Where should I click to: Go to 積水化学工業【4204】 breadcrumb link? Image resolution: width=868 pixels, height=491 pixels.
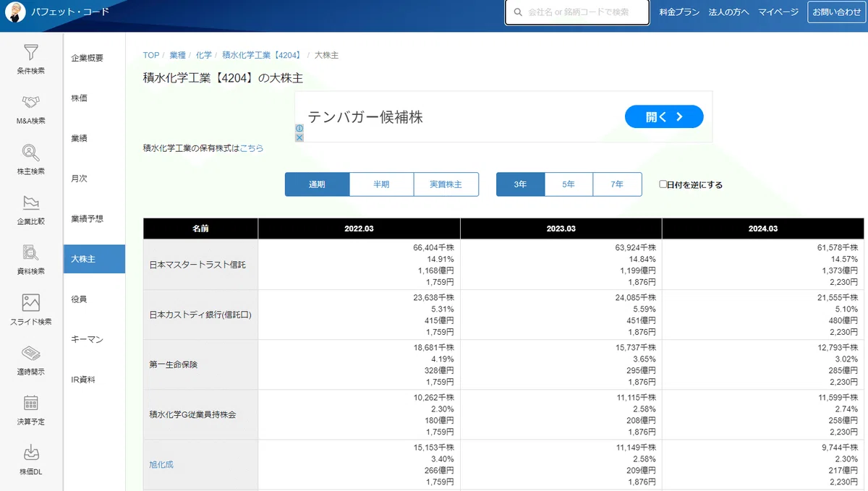pyautogui.click(x=262, y=55)
